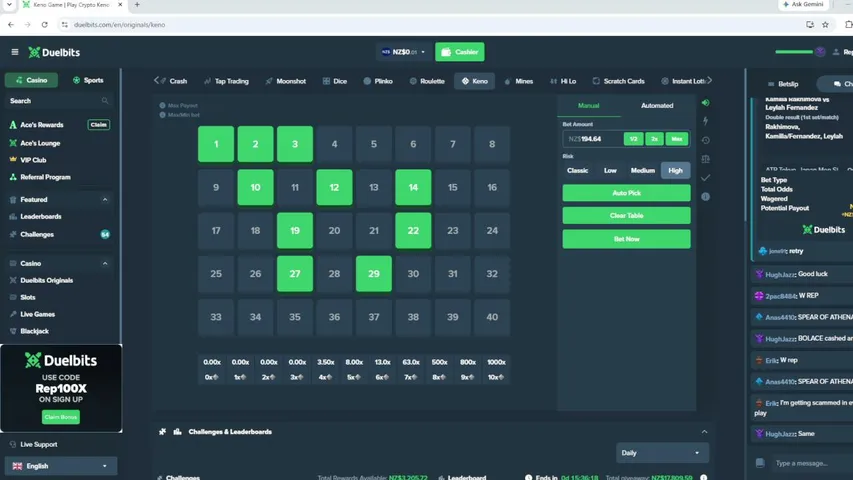
Task: Open Slots in sidebar
Action: 28,297
